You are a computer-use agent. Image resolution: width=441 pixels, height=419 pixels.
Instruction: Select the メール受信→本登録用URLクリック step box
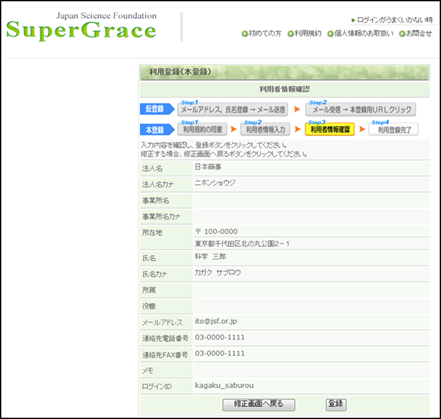pyautogui.click(x=361, y=110)
